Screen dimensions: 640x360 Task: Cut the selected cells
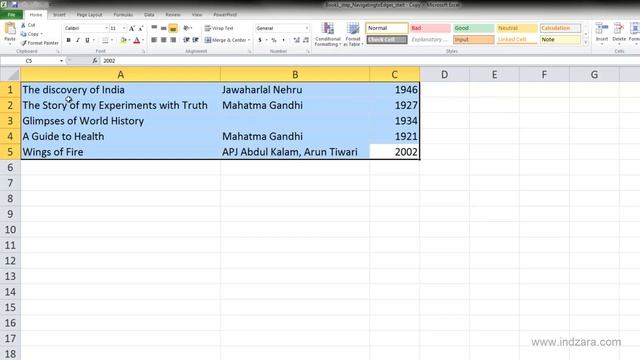coord(28,25)
